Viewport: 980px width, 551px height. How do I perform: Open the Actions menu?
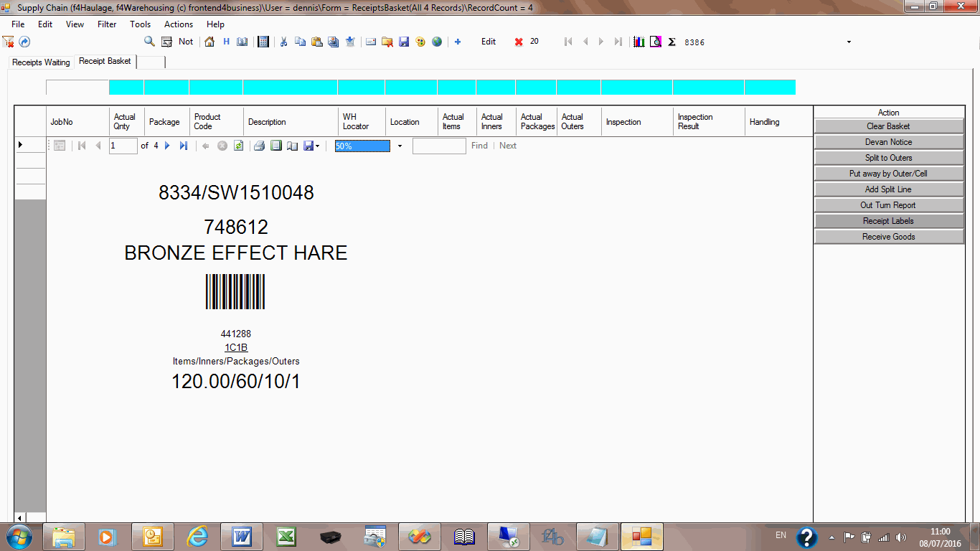pos(179,24)
